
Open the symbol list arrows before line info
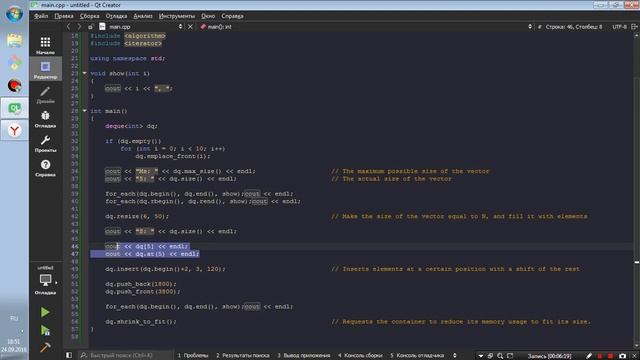(x=530, y=27)
